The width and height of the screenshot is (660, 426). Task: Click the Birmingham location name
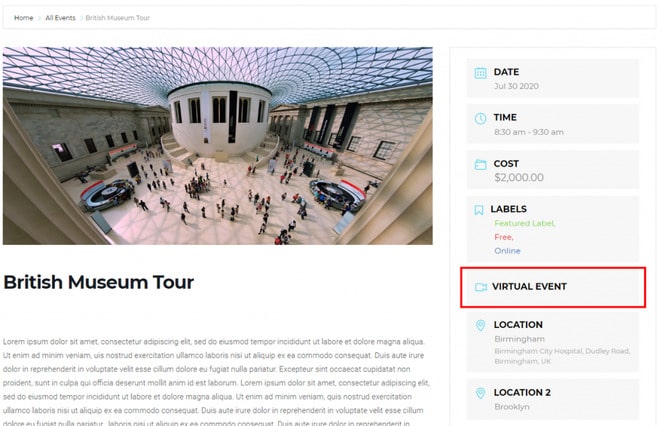coord(519,339)
